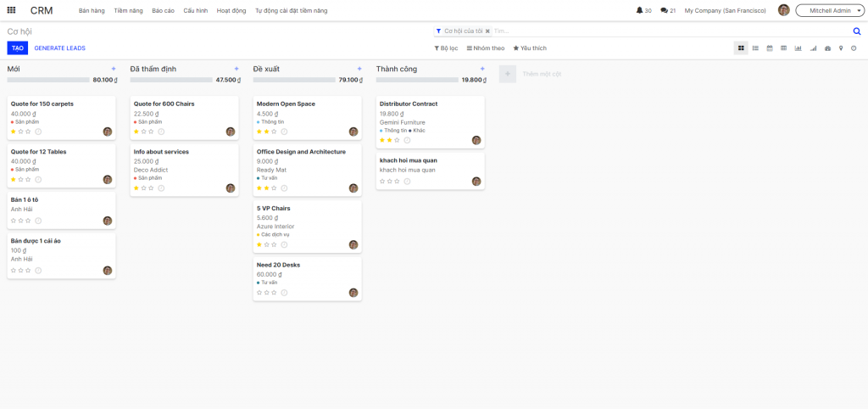
Task: Switch to Graph bar chart view
Action: click(x=798, y=48)
